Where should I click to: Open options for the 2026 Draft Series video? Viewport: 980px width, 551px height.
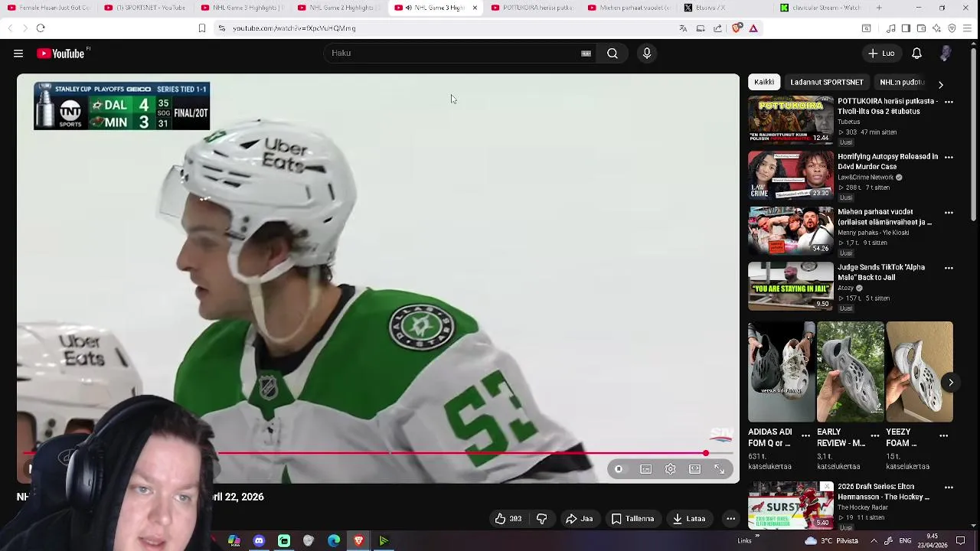pos(949,487)
